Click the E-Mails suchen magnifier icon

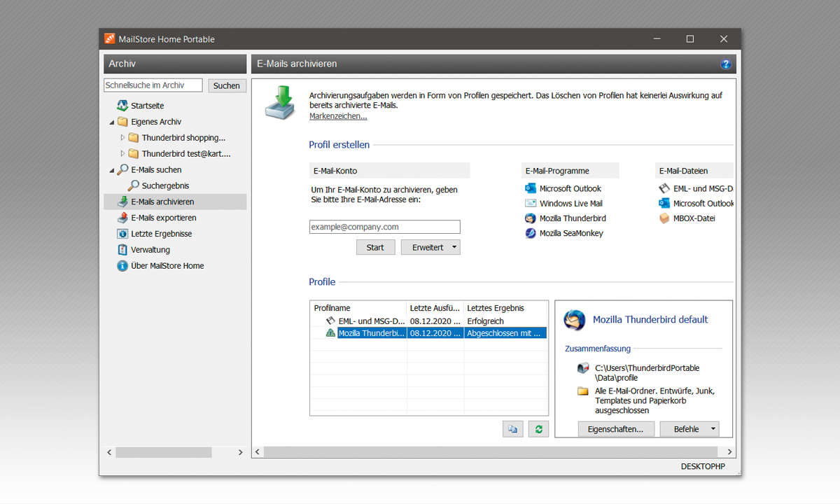pyautogui.click(x=122, y=170)
